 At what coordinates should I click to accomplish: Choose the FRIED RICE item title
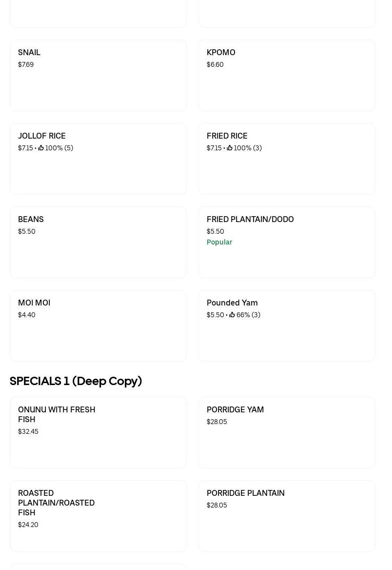[x=227, y=136]
